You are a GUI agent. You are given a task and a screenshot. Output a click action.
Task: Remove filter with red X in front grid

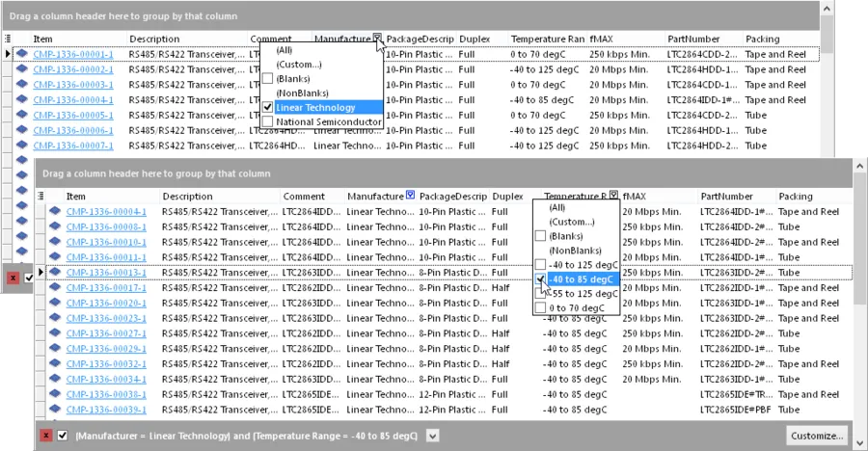pos(46,436)
